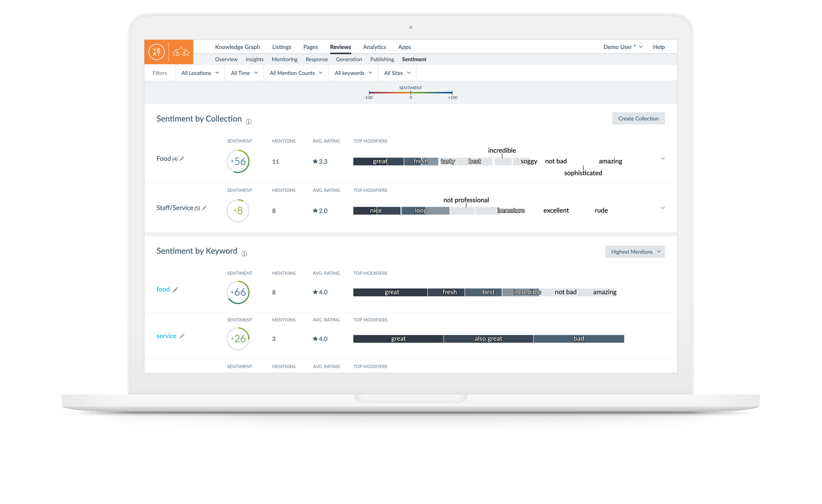Click the Yext logo icon
Screen dimensions: 822x504
point(156,52)
